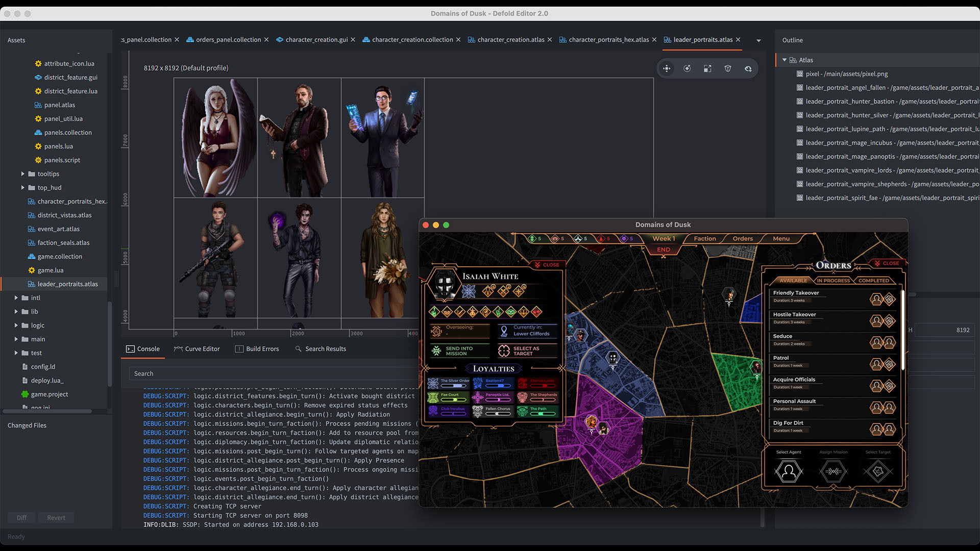Click the agent icon on the Friendly Takeover order

[876, 299]
